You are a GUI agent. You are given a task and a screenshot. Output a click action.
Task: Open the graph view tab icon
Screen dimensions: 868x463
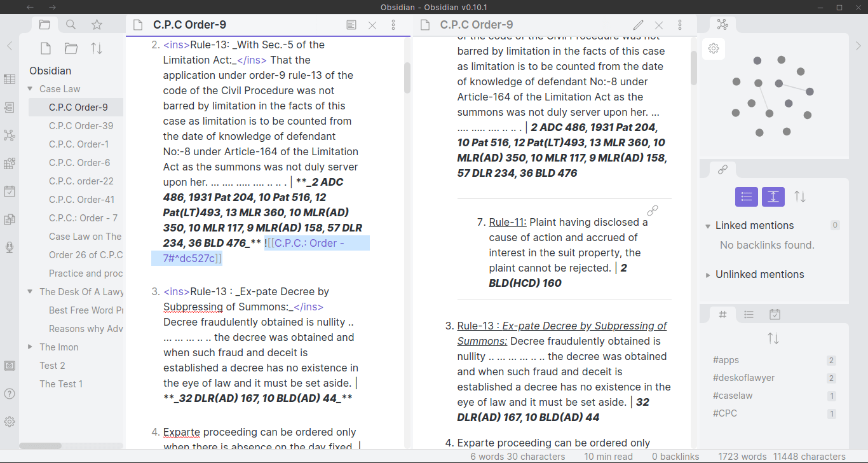(722, 24)
